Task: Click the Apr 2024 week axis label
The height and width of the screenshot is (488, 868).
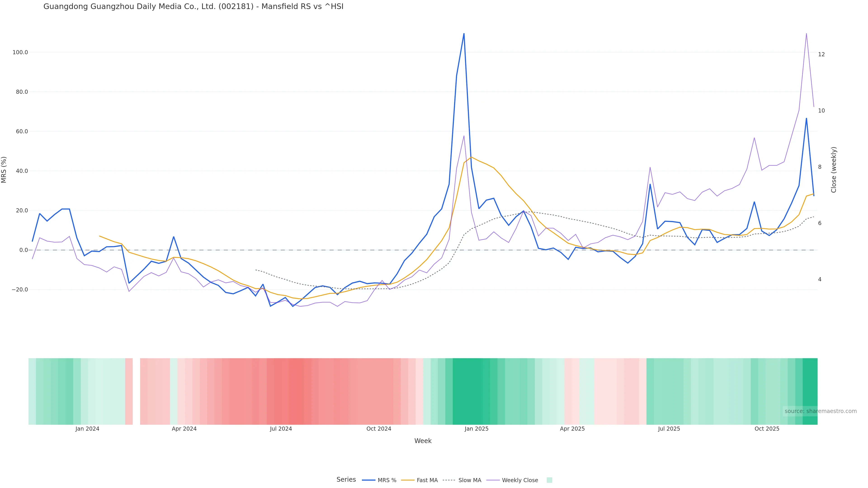Action: 184,429
